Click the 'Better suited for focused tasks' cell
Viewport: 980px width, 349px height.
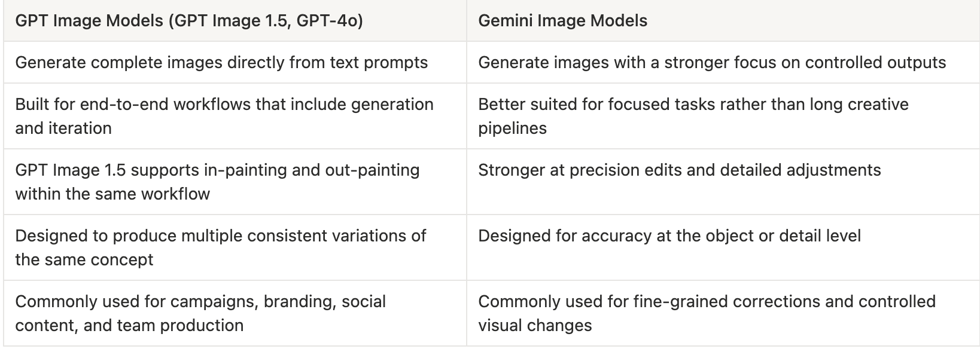pyautogui.click(x=693, y=116)
